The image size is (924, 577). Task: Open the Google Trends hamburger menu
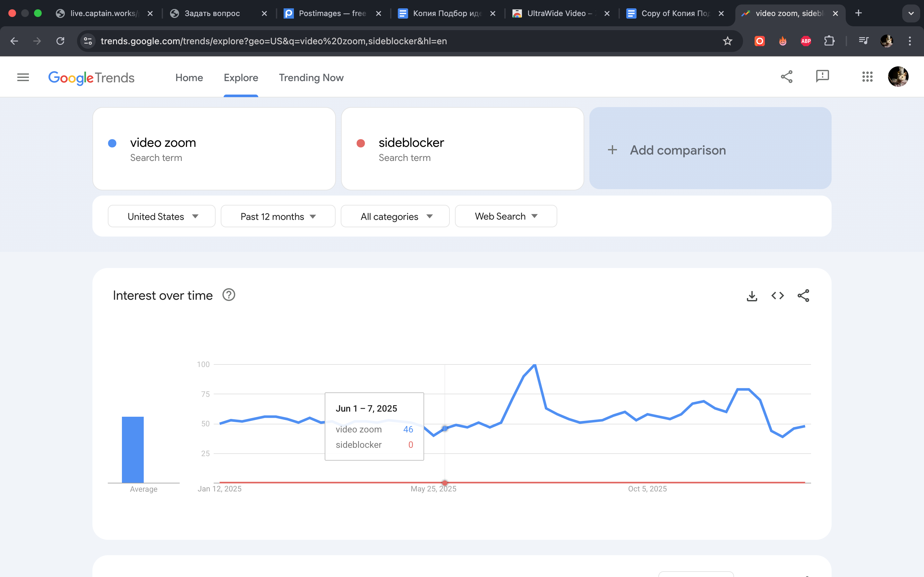[x=23, y=78]
